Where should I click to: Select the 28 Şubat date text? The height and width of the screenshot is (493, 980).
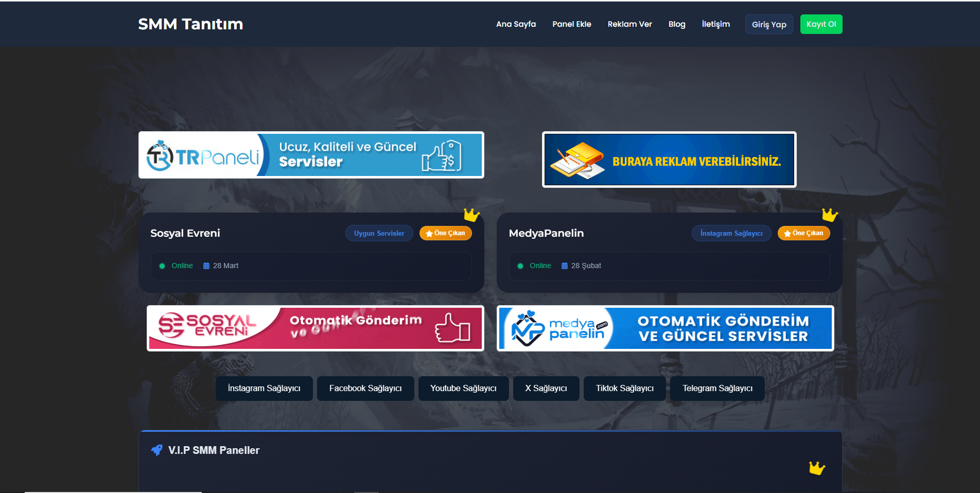(586, 266)
